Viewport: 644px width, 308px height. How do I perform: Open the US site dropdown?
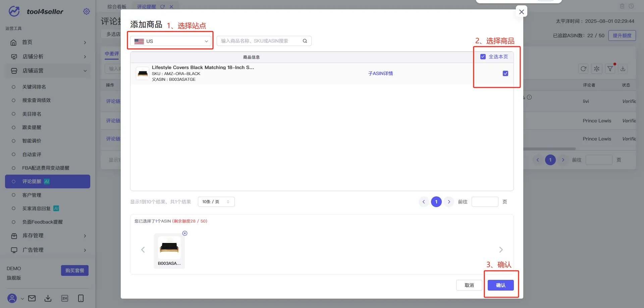[171, 41]
